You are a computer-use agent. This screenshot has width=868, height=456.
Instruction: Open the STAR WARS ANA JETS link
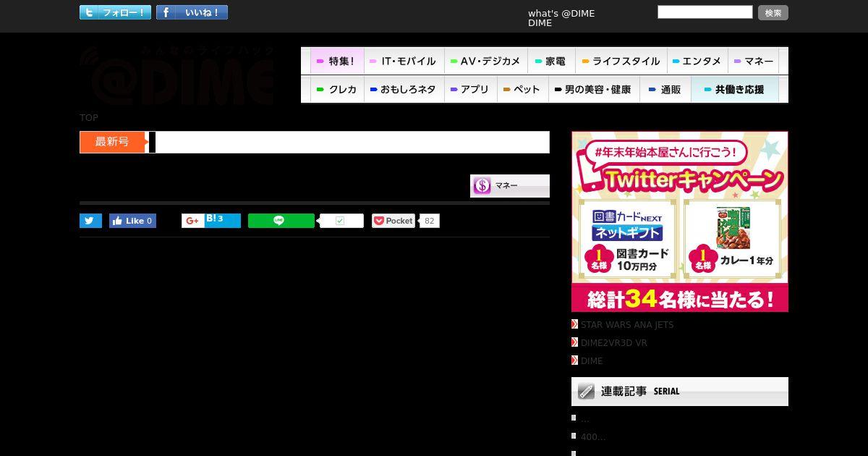tap(626, 325)
